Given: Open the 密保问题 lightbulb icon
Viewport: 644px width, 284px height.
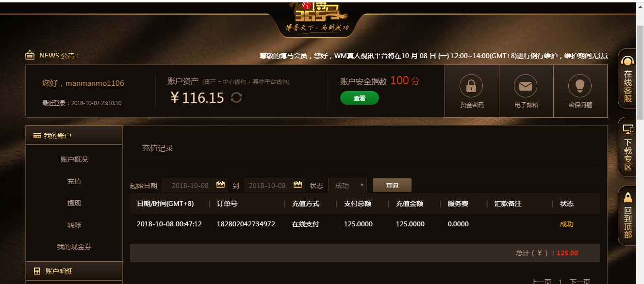Looking at the screenshot, I should click(580, 86).
